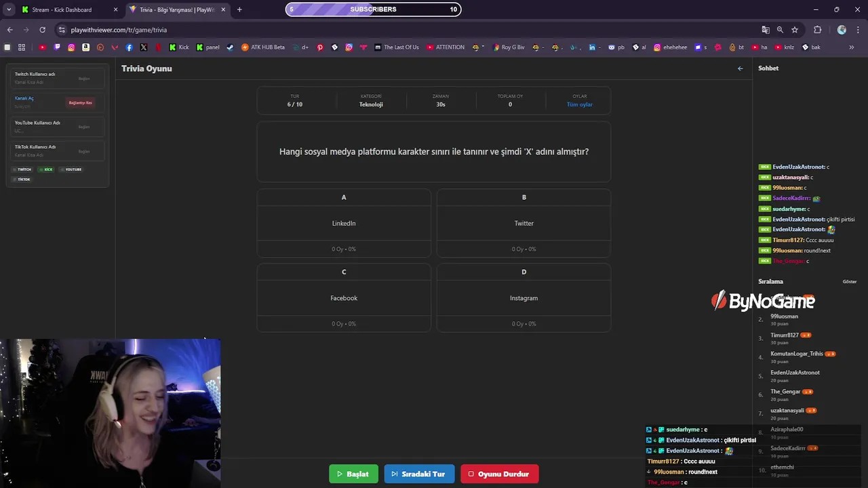Focus the Twitch Kullanıcı adı input
The width and height of the screenshot is (868, 488).
click(x=42, y=82)
